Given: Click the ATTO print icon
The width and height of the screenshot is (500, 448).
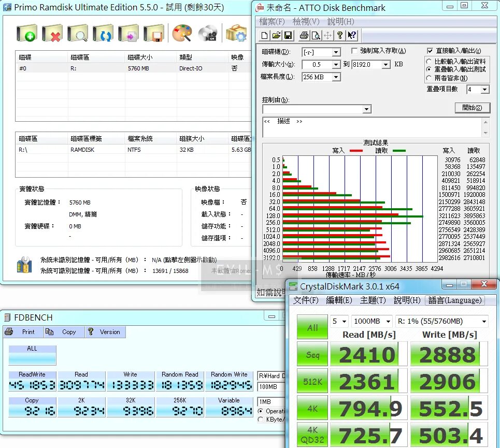Looking at the screenshot, I should coord(304,35).
